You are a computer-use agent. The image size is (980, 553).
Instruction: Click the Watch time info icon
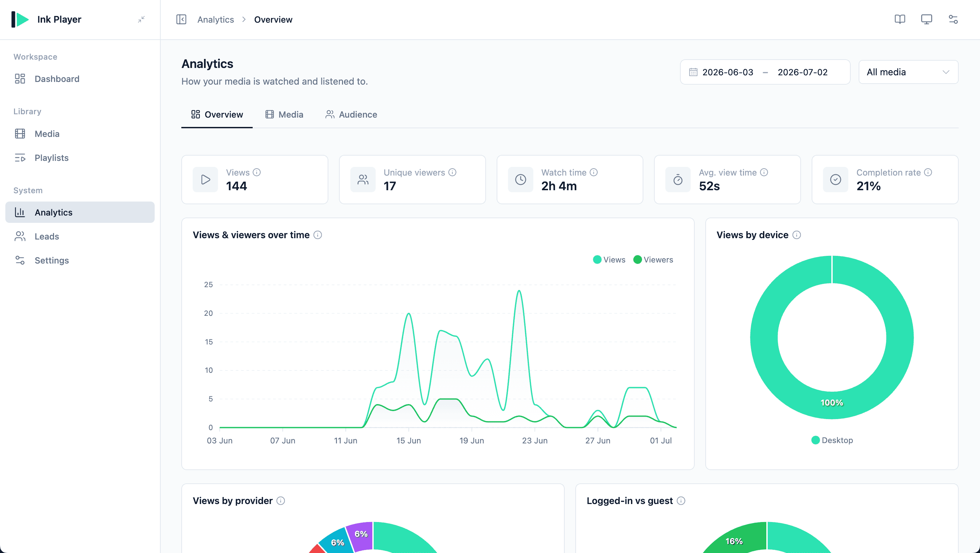click(x=593, y=172)
